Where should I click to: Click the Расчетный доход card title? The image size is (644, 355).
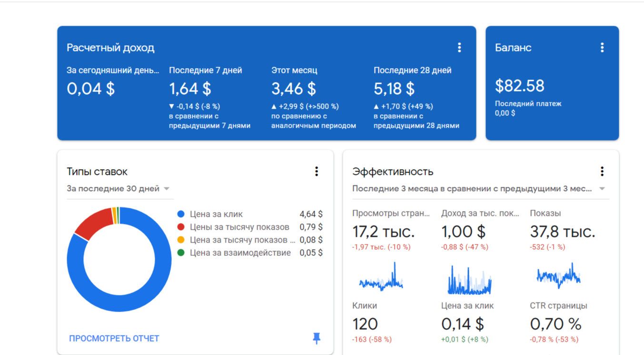[x=110, y=48]
